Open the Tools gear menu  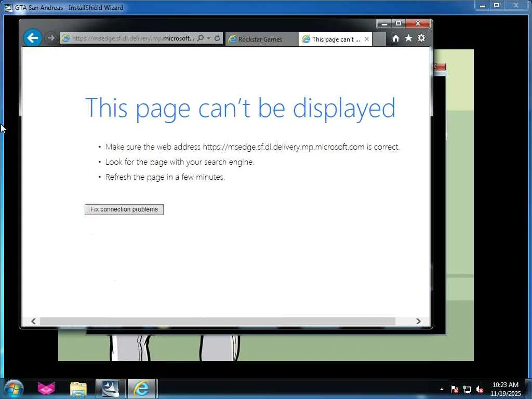pyautogui.click(x=421, y=38)
